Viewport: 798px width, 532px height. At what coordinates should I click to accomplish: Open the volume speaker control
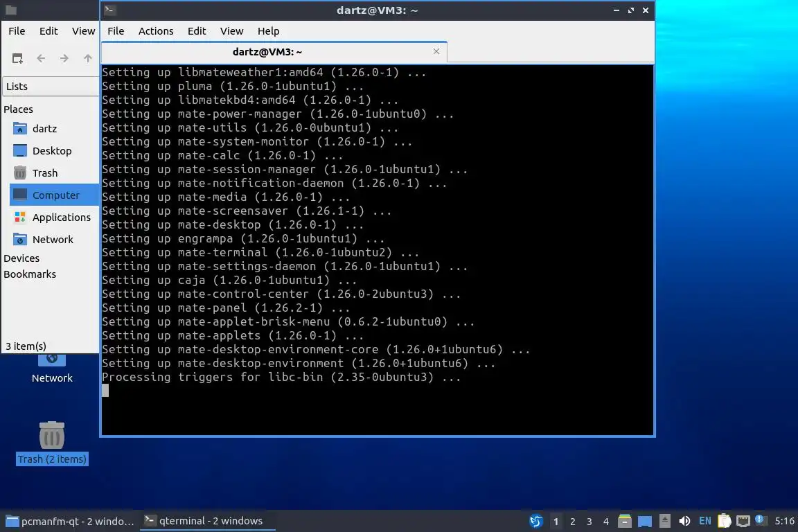(684, 521)
